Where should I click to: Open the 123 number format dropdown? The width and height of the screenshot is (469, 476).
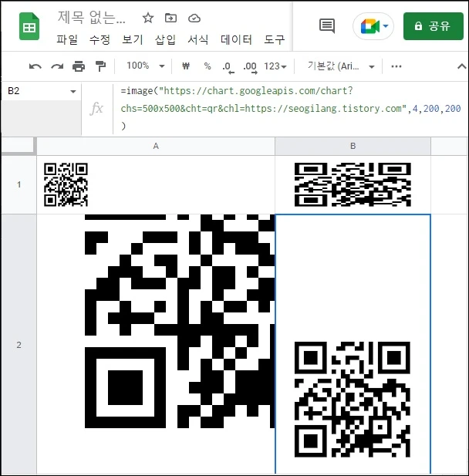(275, 66)
